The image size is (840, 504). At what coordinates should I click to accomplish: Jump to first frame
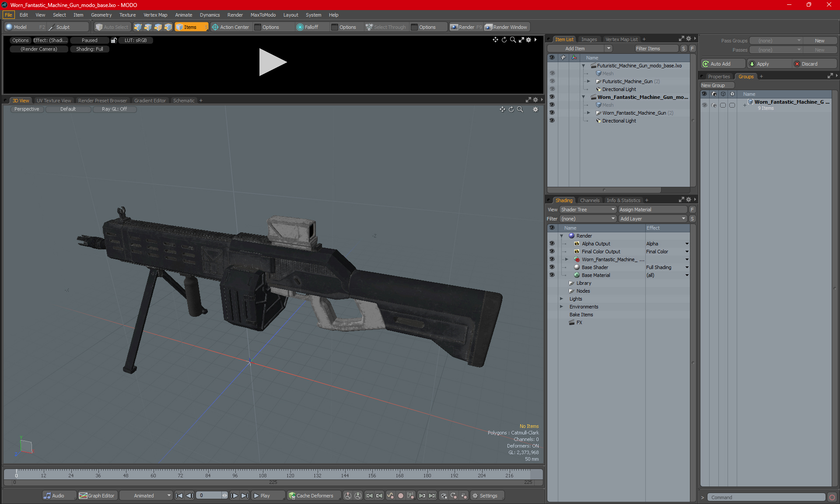click(179, 496)
